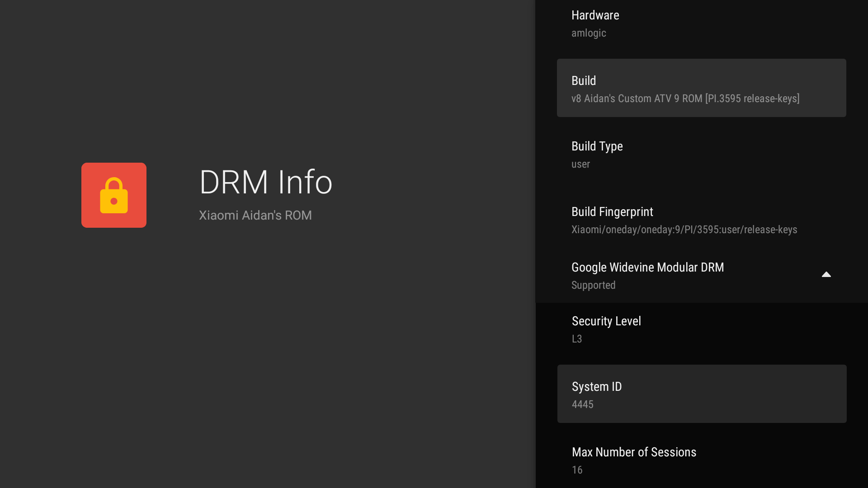Click the DRM Info padlock app icon

click(114, 195)
